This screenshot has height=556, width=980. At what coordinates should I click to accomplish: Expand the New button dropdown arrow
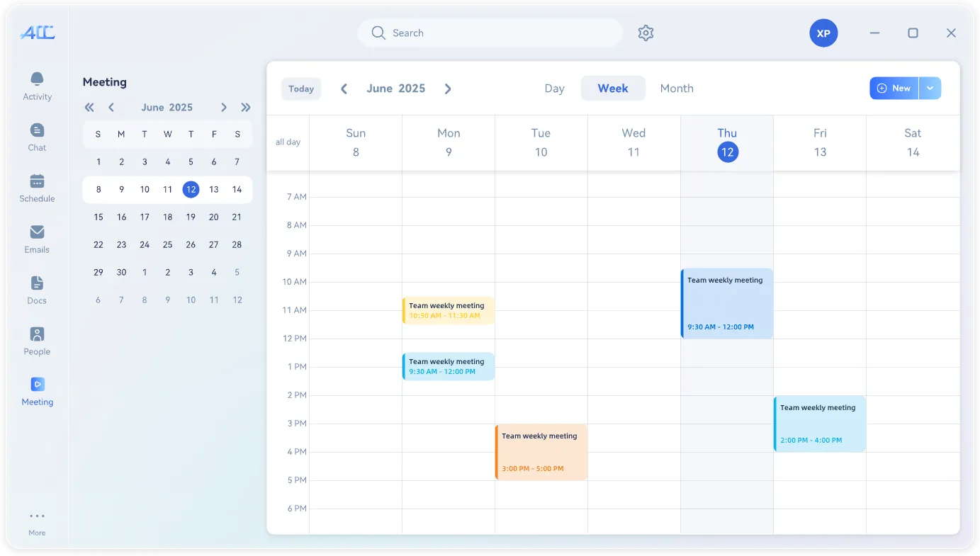tap(930, 89)
